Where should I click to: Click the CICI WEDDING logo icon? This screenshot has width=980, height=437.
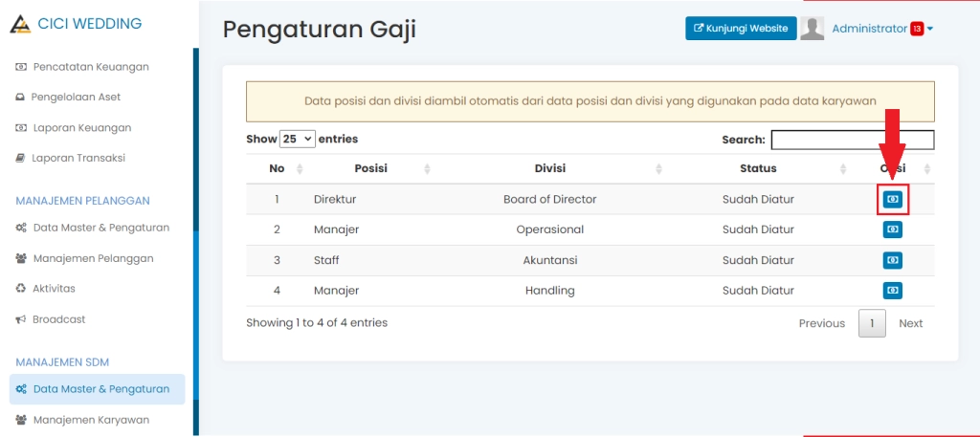tap(20, 24)
